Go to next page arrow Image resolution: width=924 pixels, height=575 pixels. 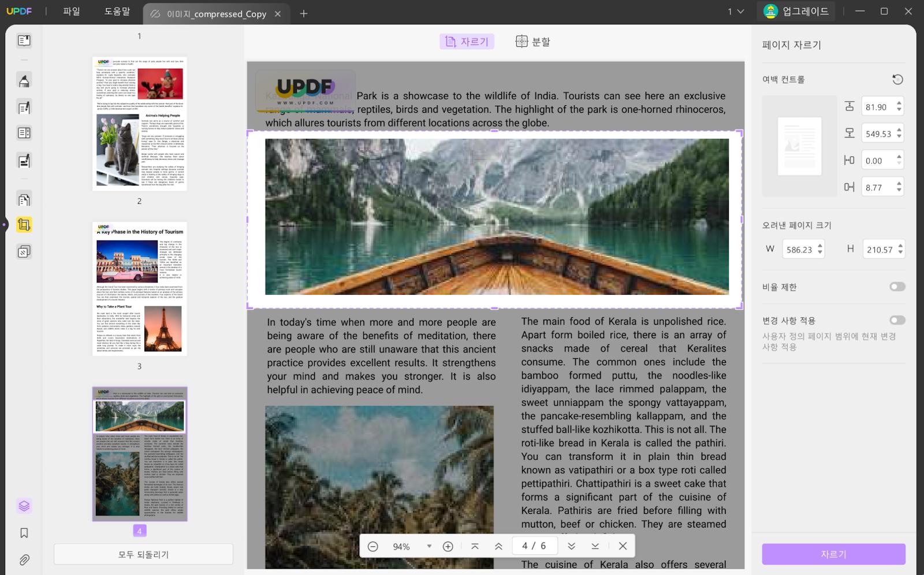(571, 546)
